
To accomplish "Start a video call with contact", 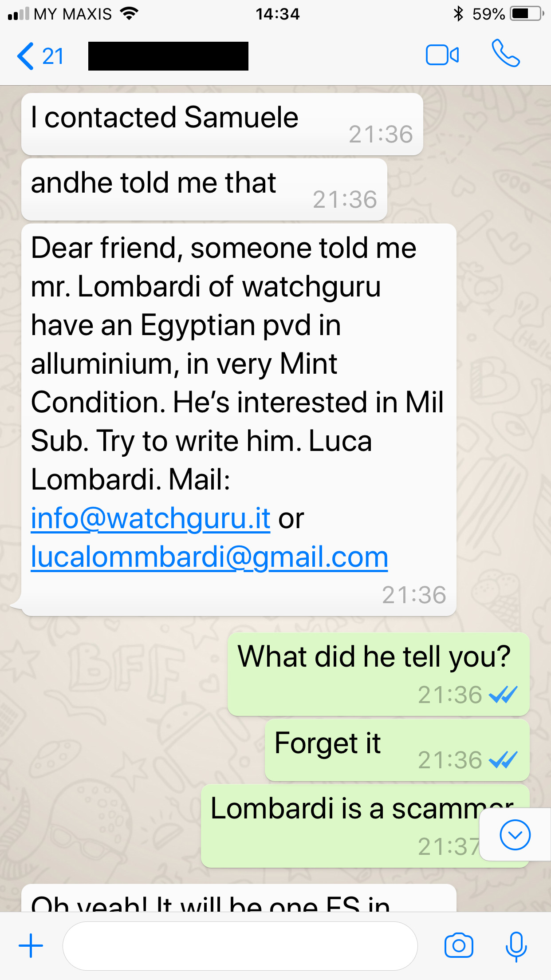I will click(x=442, y=55).
